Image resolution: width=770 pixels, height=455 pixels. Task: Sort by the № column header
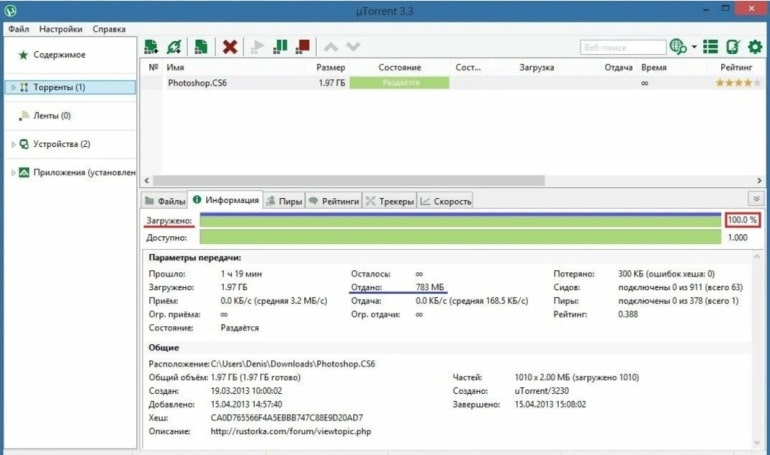point(153,67)
